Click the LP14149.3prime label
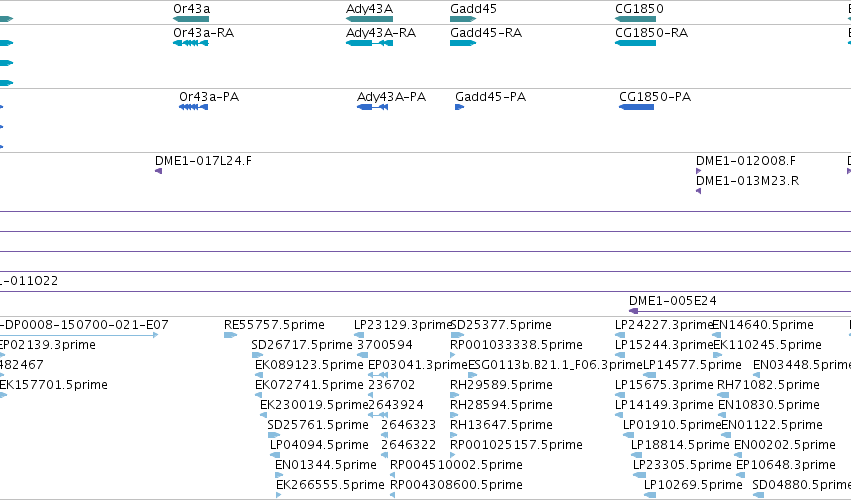Image resolution: width=851 pixels, height=500 pixels. click(664, 405)
